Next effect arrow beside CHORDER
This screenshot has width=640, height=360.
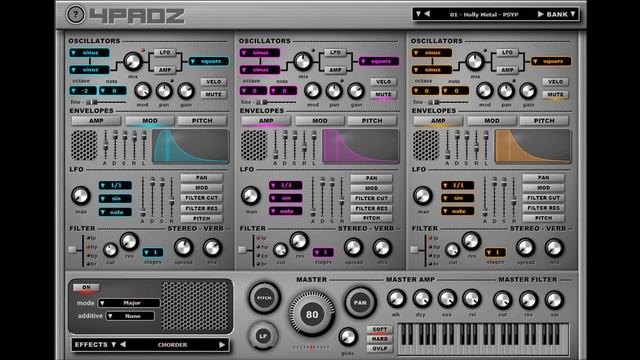[x=222, y=344]
